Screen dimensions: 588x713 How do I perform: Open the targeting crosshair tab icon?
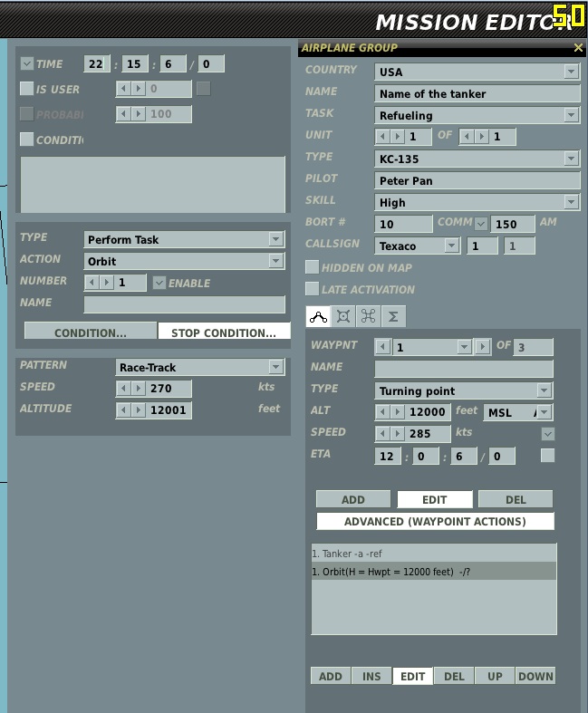coord(342,316)
